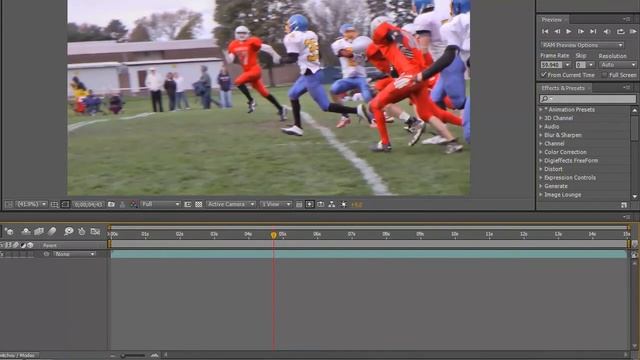Toggle frame blending for all layers
The height and width of the screenshot is (360, 640).
pos(39,232)
